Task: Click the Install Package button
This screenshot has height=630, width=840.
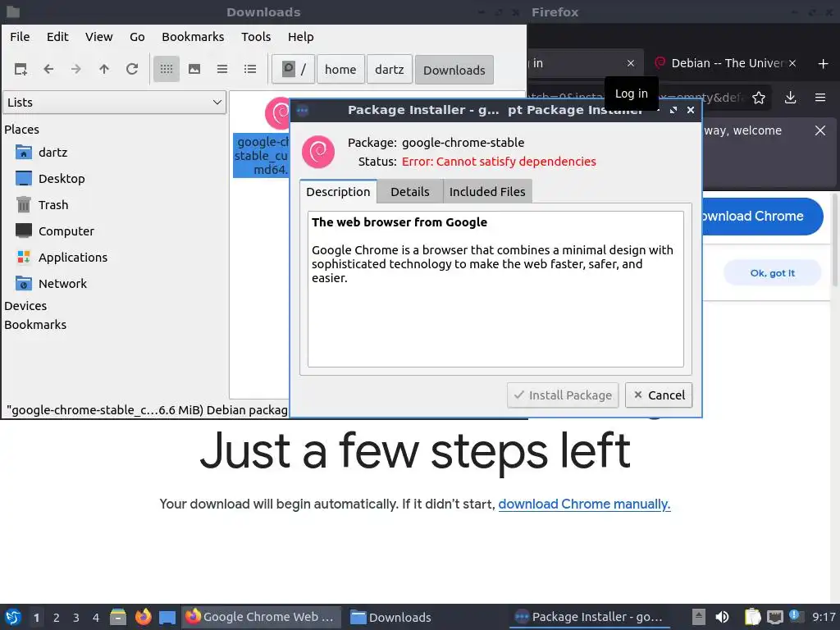Action: (563, 395)
